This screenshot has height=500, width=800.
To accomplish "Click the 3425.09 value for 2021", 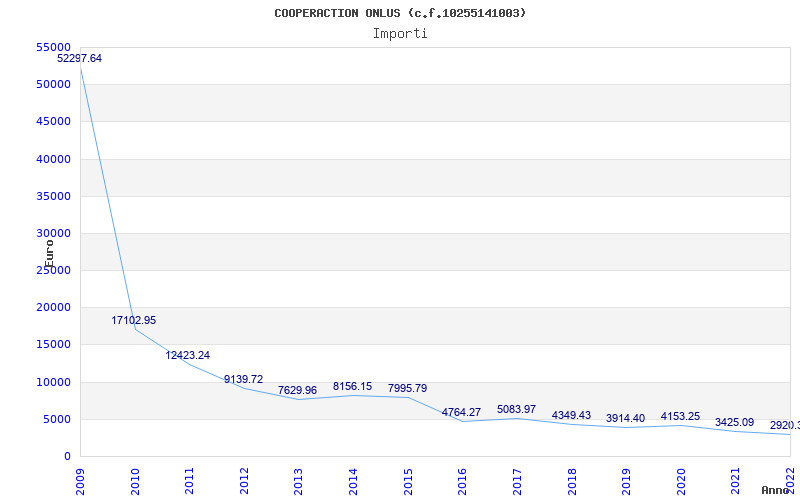I will 734,423.
